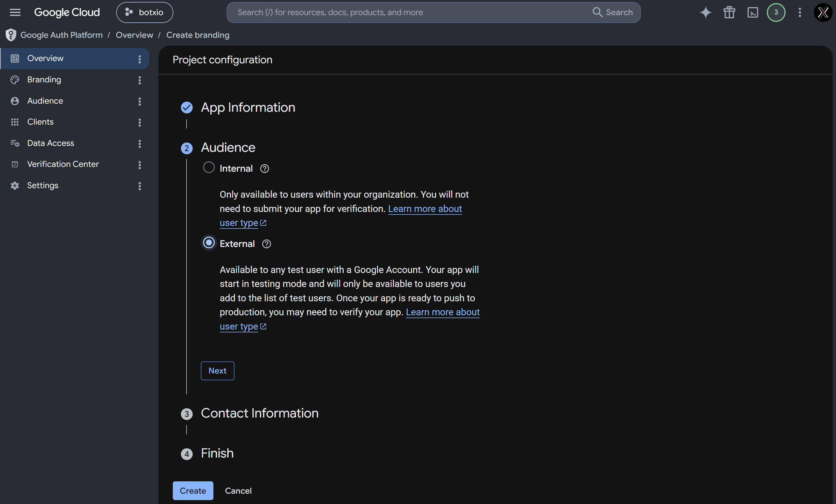
Task: Open Clients row three-dot menu
Action: [139, 122]
